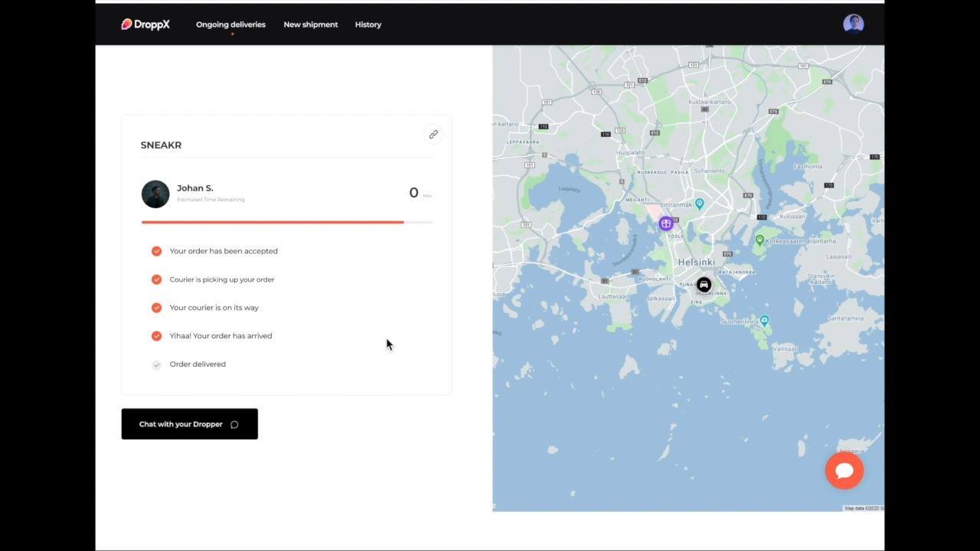Open the History tab
This screenshot has width=980, height=551.
[368, 24]
